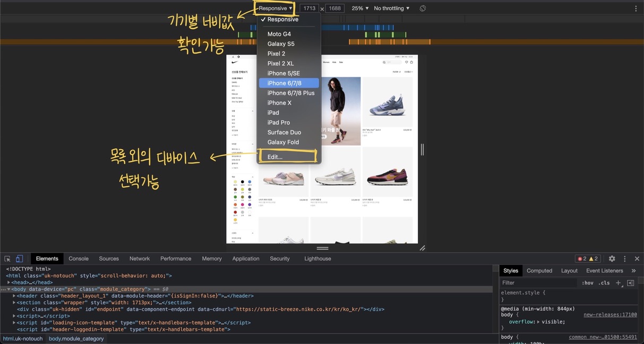644x344 pixels.
Task: Select html.uk-notouch breadcrumb
Action: pyautogui.click(x=23, y=339)
